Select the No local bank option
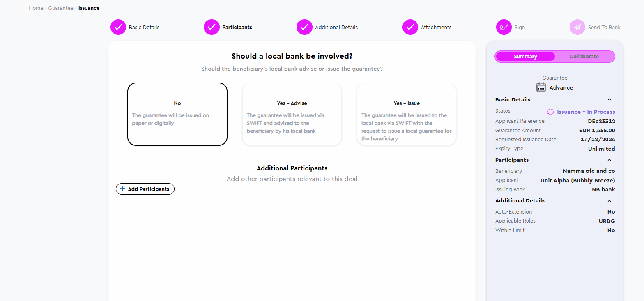 click(177, 114)
